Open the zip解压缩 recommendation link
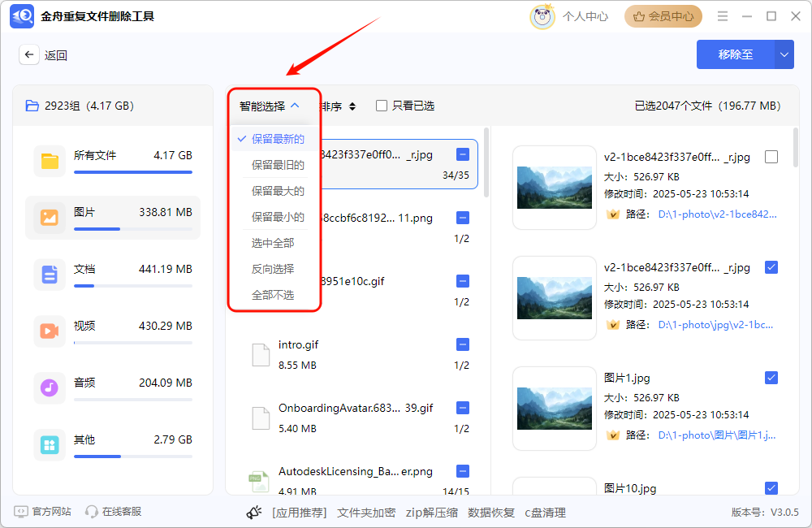 pyautogui.click(x=432, y=513)
